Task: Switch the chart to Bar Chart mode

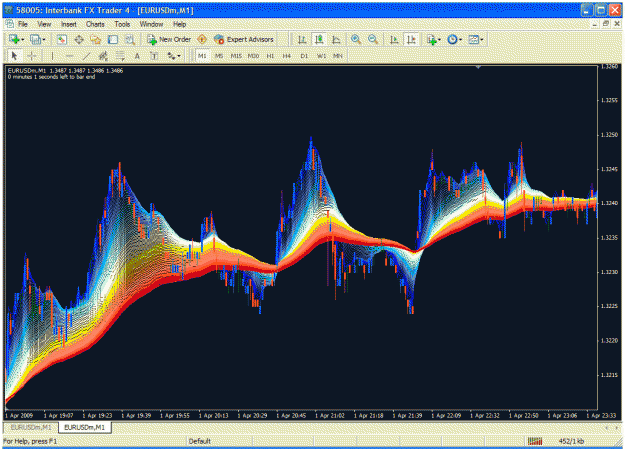Action: 302,39
